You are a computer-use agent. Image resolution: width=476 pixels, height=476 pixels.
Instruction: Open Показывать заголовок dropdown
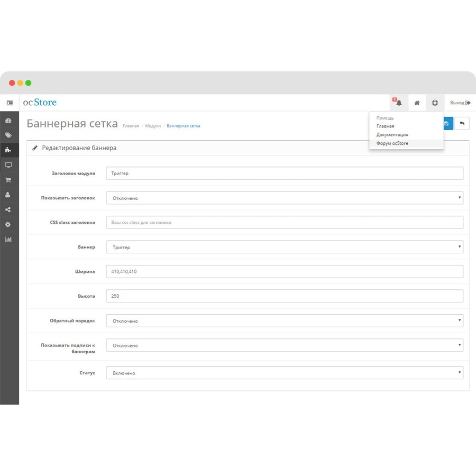[285, 198]
